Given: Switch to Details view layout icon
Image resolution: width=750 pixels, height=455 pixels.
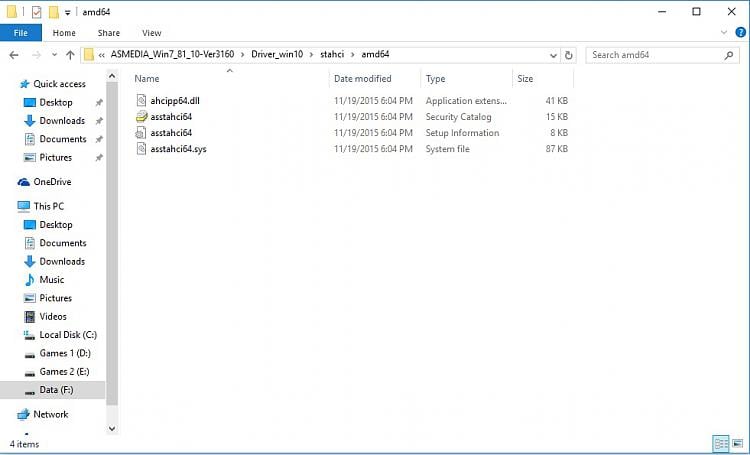Looking at the screenshot, I should click(x=721, y=444).
